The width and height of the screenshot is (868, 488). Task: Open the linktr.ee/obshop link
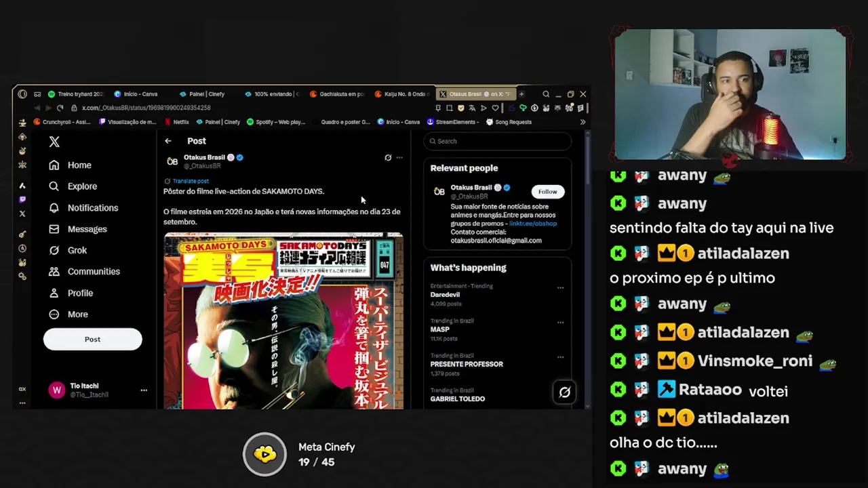pyautogui.click(x=532, y=224)
